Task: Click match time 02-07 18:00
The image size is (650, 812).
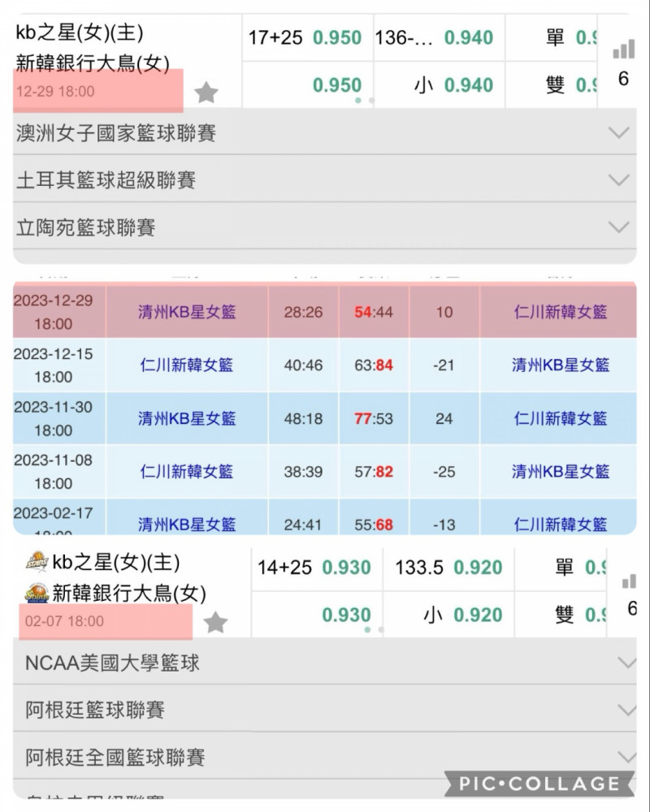Action: point(64,621)
